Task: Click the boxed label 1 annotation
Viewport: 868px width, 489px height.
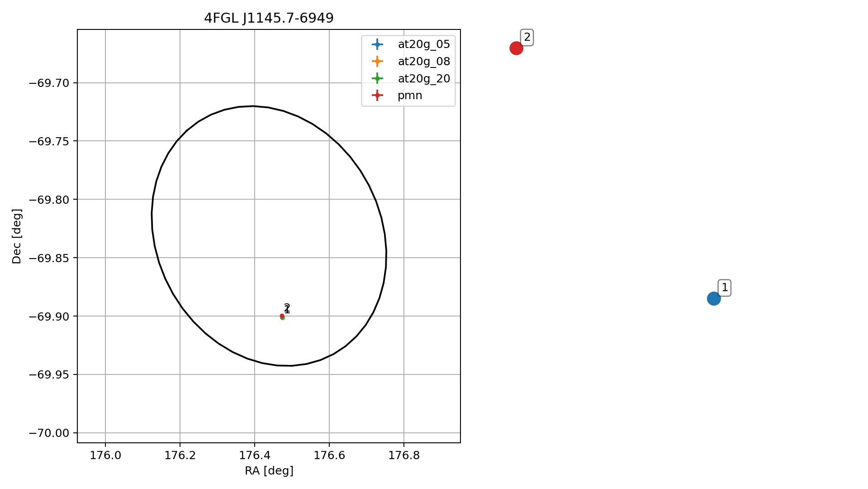Action: (725, 288)
